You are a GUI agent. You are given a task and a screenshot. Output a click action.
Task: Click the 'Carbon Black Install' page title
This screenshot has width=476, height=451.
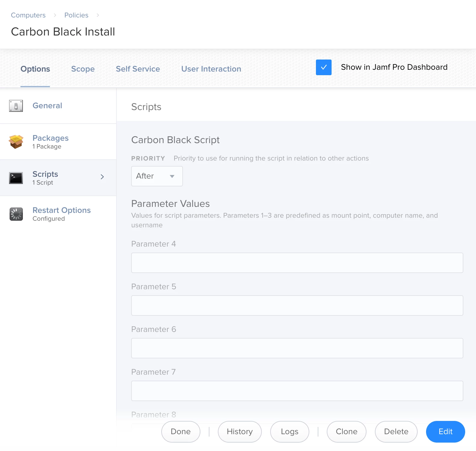tap(63, 32)
